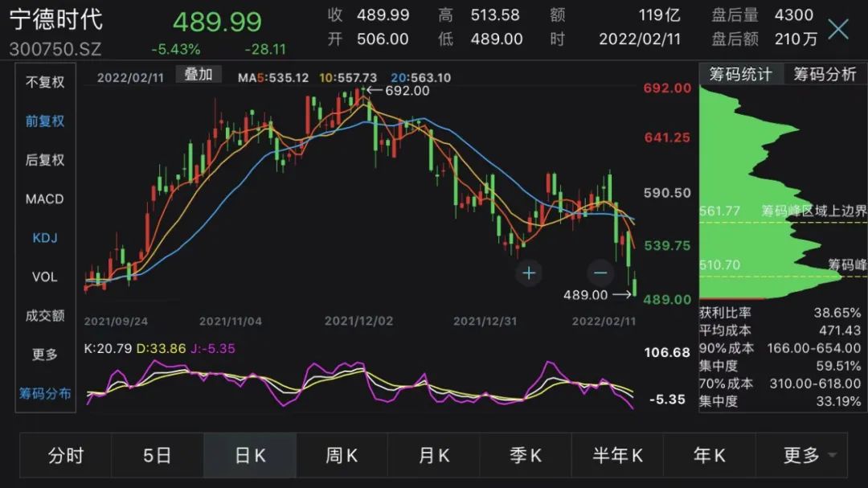Click the stock name 宁德时代
Image resolution: width=868 pixels, height=488 pixels.
pyautogui.click(x=56, y=19)
